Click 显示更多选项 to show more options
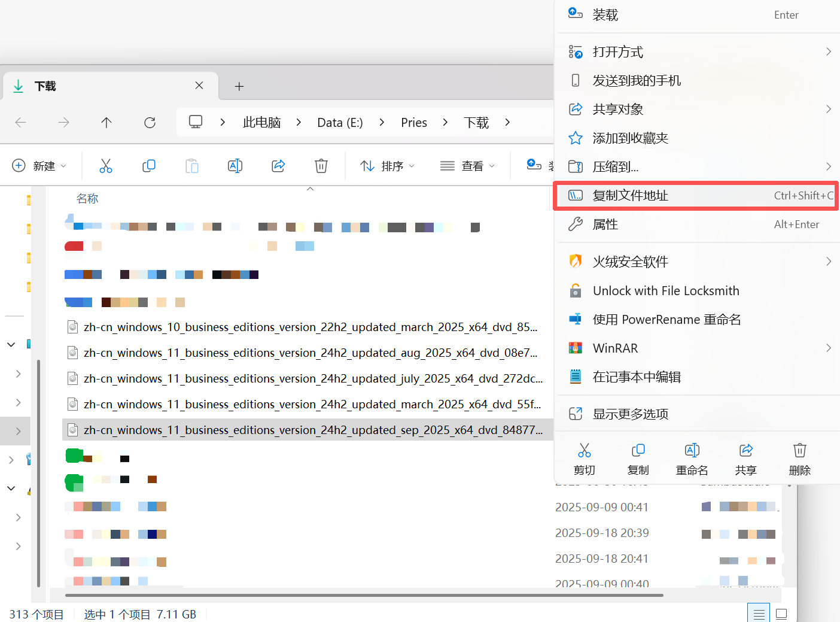The width and height of the screenshot is (840, 622). coord(631,414)
